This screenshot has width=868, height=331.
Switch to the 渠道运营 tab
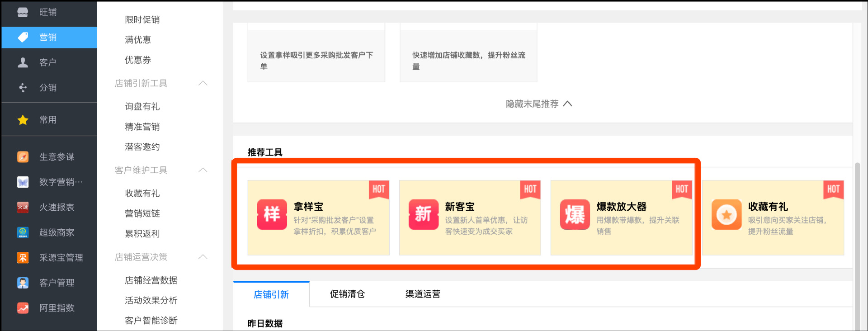coord(423,294)
